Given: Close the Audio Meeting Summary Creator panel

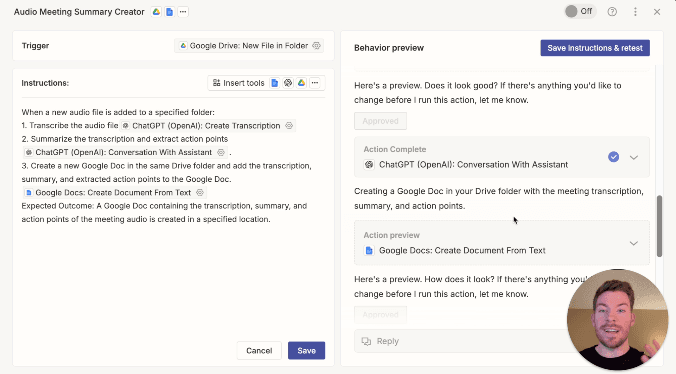Looking at the screenshot, I should (x=657, y=12).
